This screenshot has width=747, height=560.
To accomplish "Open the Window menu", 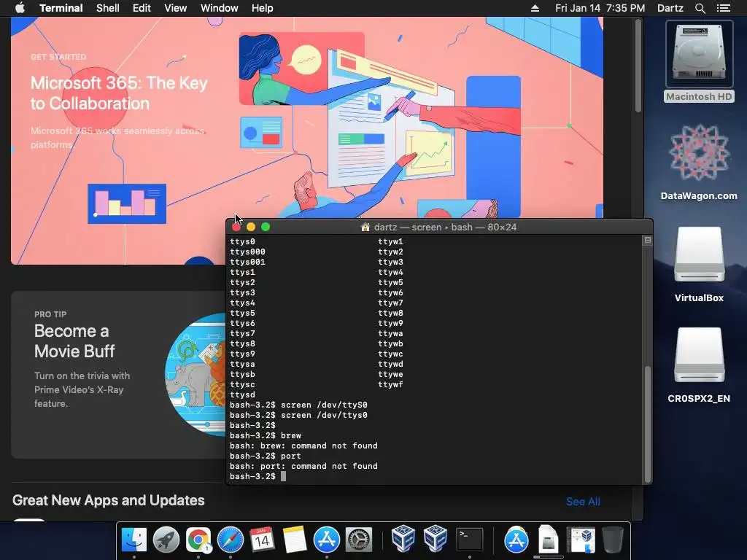I will [219, 8].
